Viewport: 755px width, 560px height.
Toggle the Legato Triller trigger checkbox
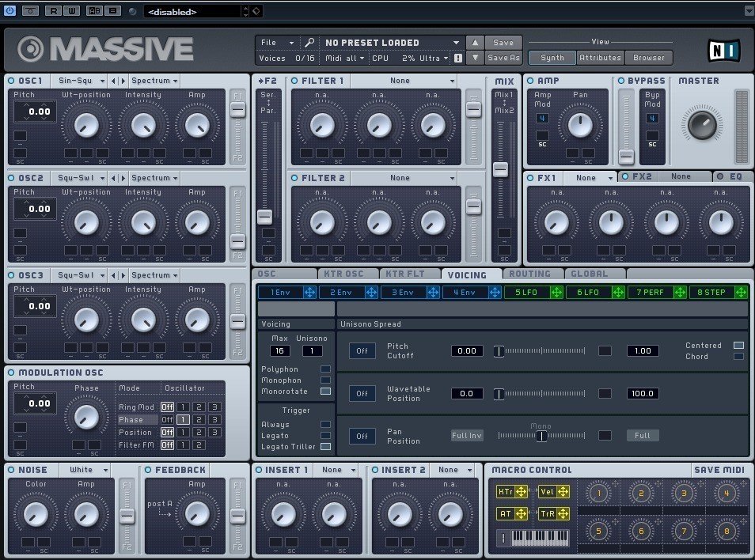coord(325,446)
